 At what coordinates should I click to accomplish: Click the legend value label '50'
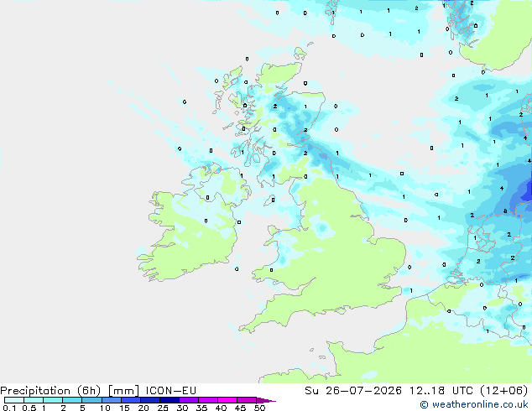point(259,408)
